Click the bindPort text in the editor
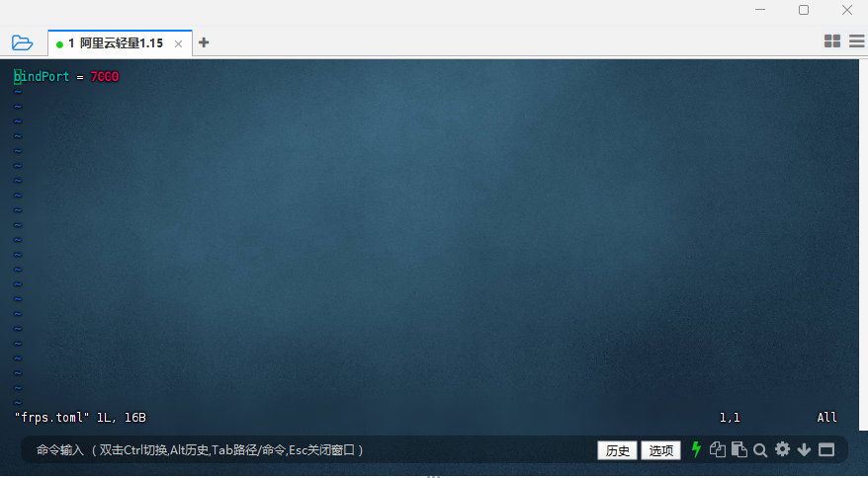Screen dimensions: 868x478 click(42, 76)
